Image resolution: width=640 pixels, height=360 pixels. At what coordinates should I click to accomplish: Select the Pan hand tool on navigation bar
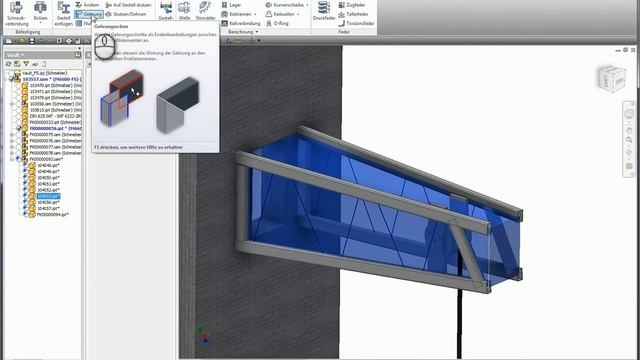click(x=629, y=131)
